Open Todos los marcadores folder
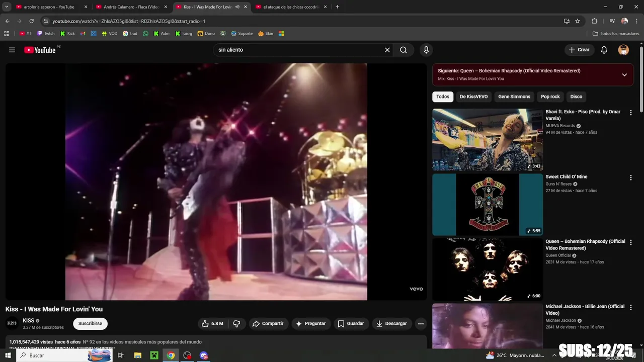The image size is (644, 362). pyautogui.click(x=616, y=34)
